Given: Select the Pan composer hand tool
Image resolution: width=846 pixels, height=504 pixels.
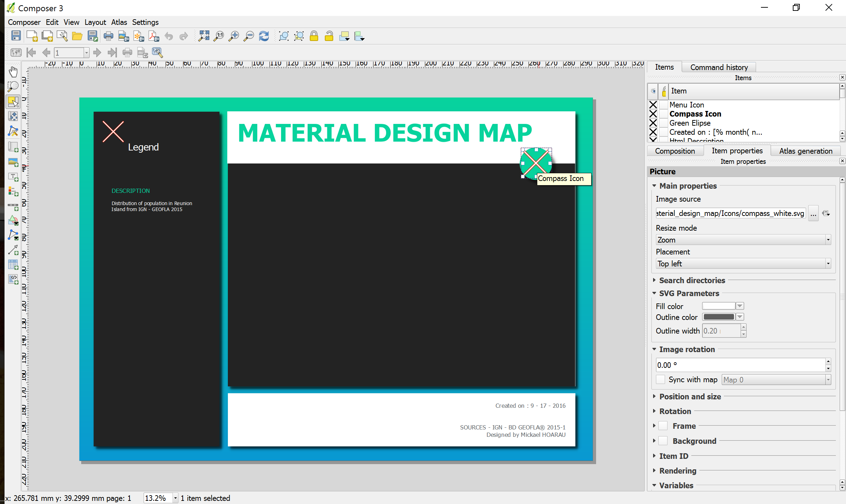Looking at the screenshot, I should 13,72.
